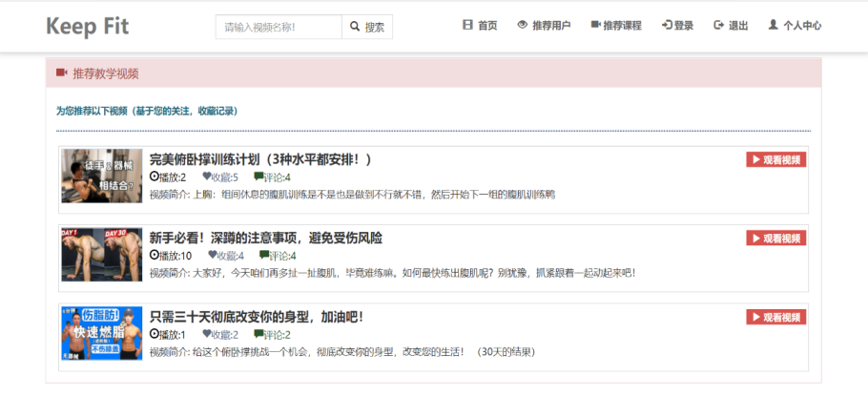868x417 pixels.
Task: Open title 新手必看！深蹲的注意事项，避免受伤风险
Action: 266,239
